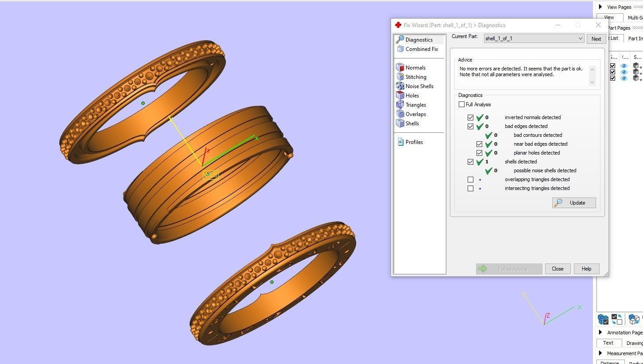Image resolution: width=643 pixels, height=364 pixels.
Task: Click the select all parts cube icon
Action: click(x=603, y=319)
